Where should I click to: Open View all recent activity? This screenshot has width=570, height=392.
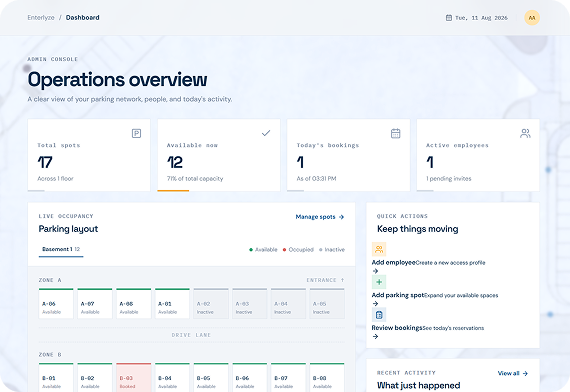pos(513,373)
